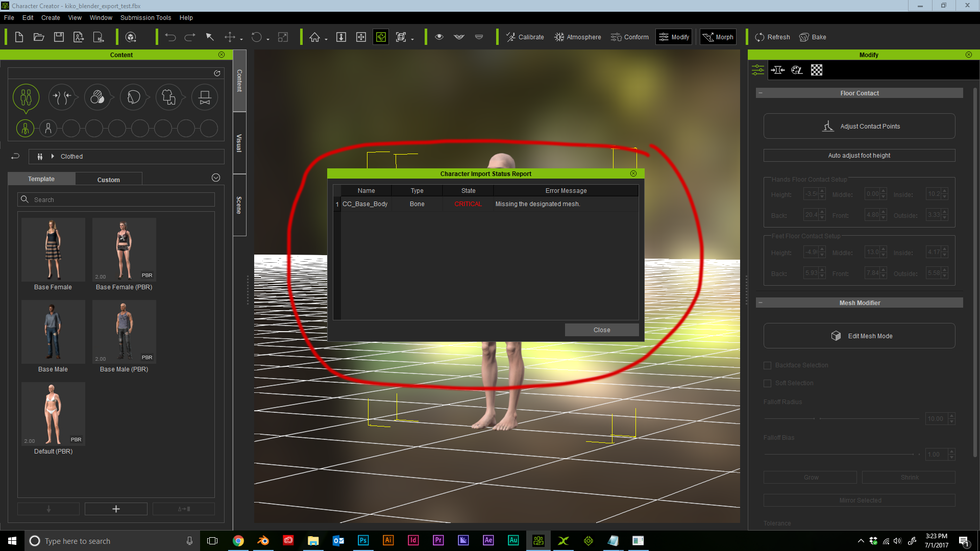Click the Undo arrow icon
Image resolution: width=980 pixels, height=551 pixels.
click(x=170, y=37)
